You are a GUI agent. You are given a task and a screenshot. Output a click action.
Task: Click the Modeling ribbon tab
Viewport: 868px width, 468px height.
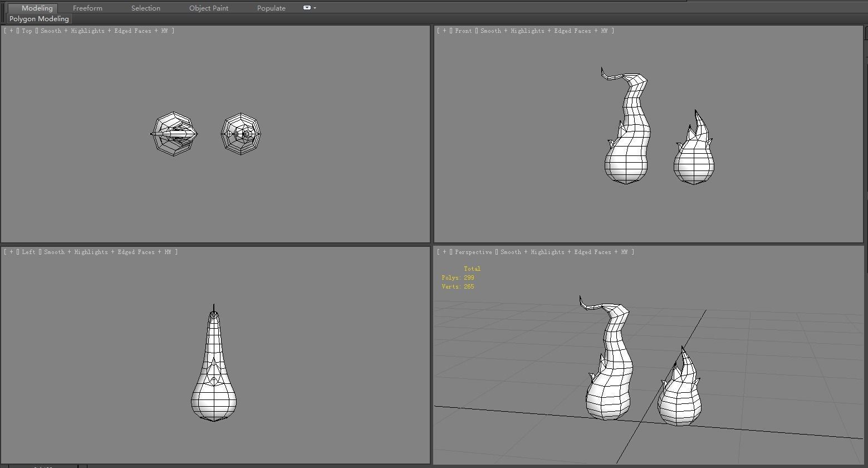click(x=37, y=8)
